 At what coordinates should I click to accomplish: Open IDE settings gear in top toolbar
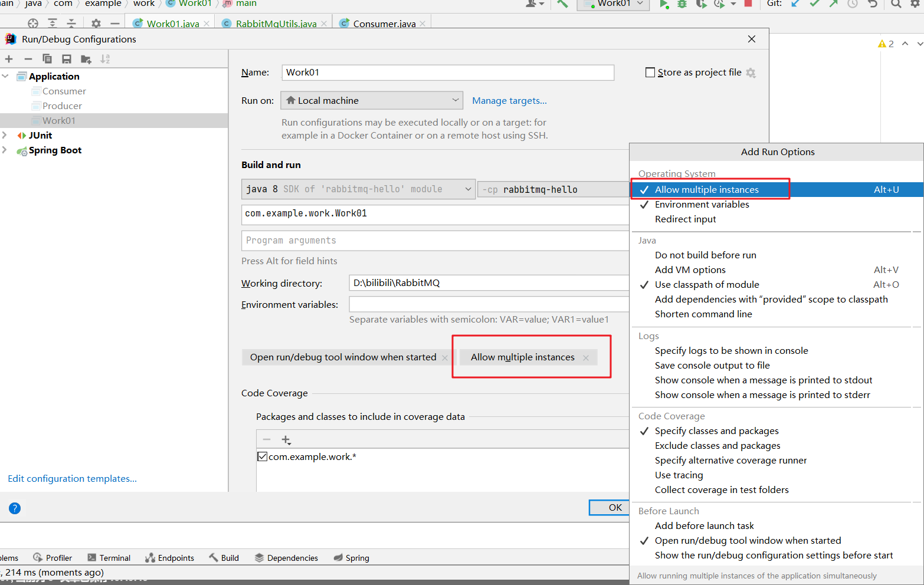click(x=915, y=4)
